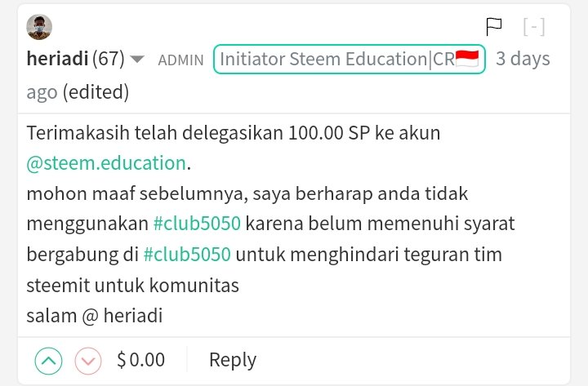Collapse the comment using the [-] control
The height and width of the screenshot is (386, 588).
pos(533,27)
